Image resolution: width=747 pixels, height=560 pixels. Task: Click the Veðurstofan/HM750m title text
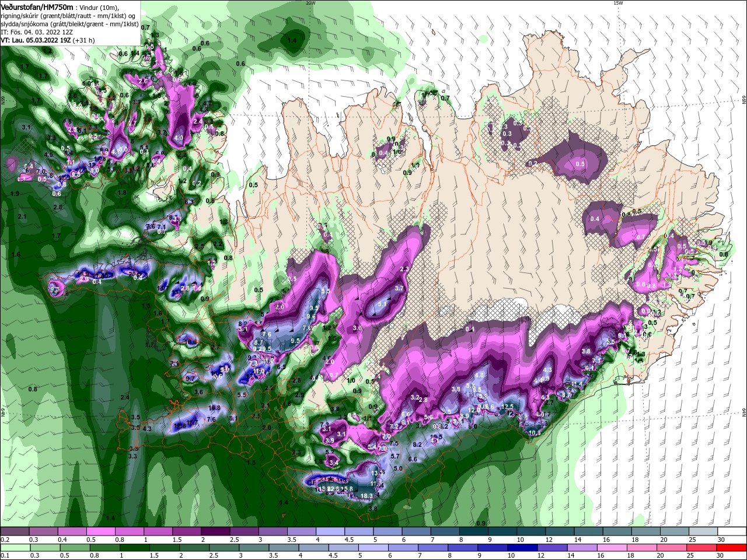[37, 6]
